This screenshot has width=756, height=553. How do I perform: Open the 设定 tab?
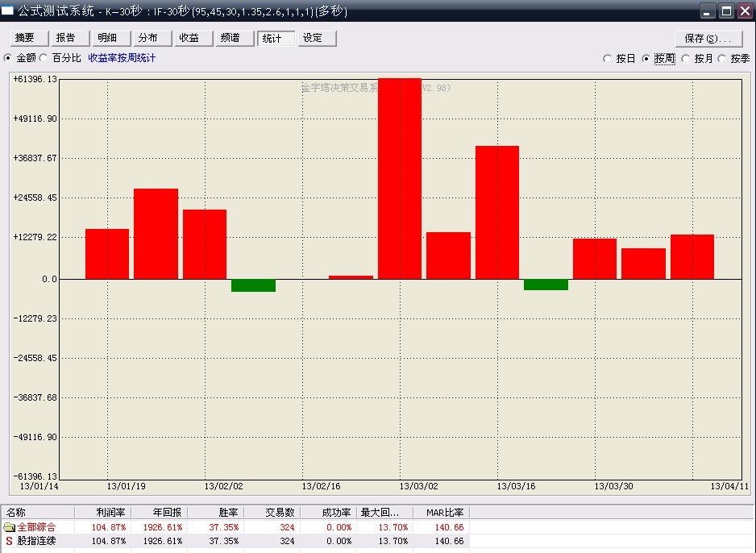pos(313,38)
